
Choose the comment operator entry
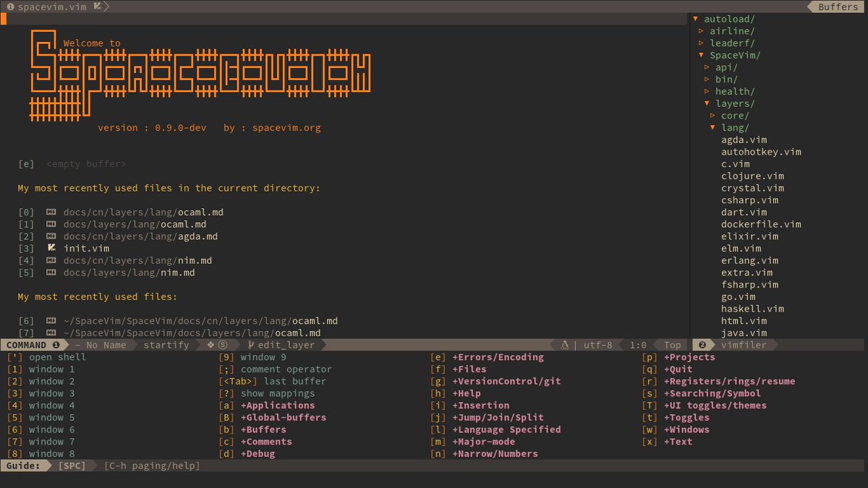click(x=286, y=369)
